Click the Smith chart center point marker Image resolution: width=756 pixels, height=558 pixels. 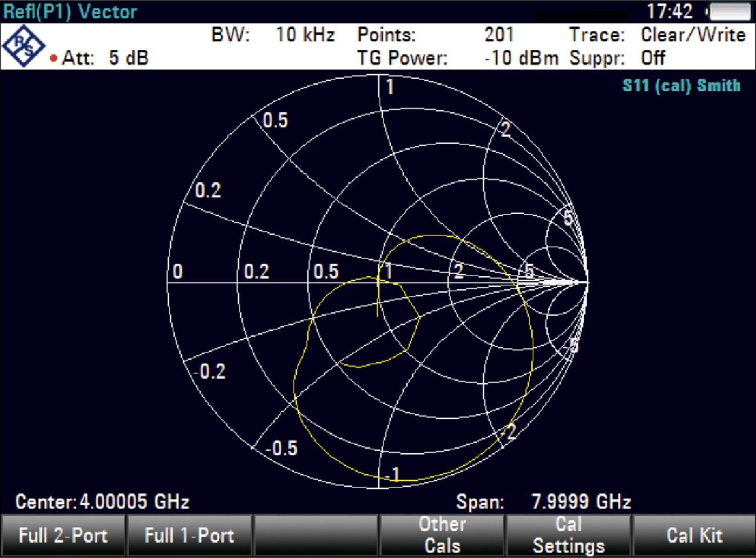tap(378, 282)
